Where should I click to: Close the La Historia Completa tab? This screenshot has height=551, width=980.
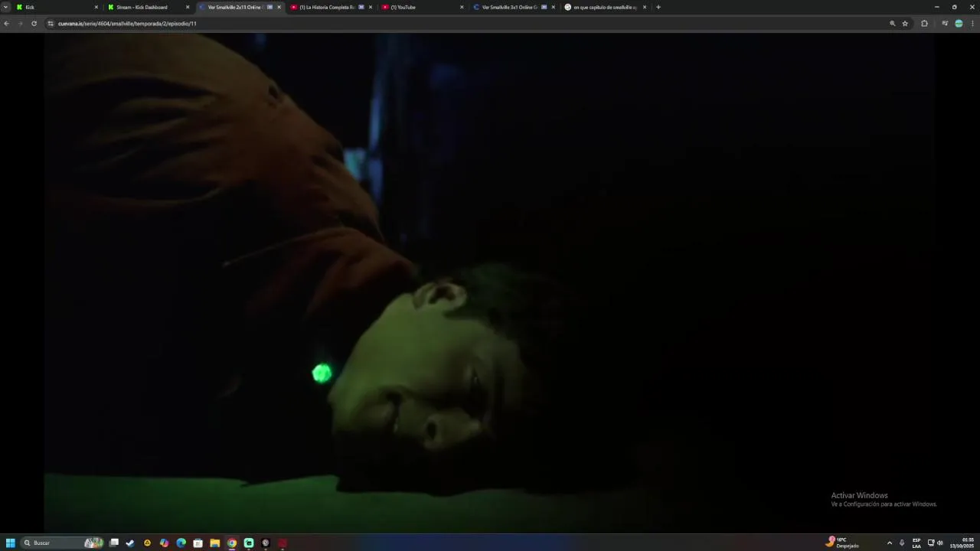coord(371,7)
